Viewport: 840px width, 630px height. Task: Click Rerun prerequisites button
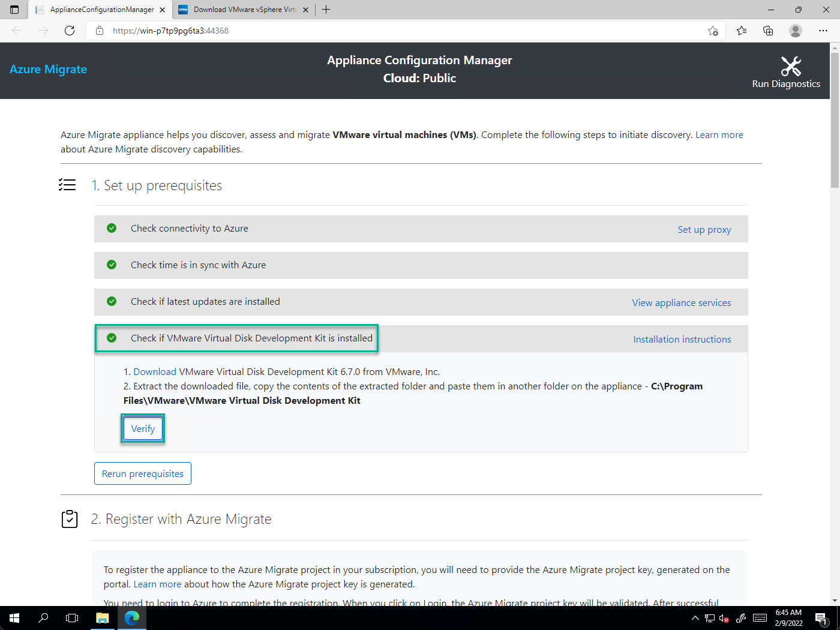click(143, 473)
